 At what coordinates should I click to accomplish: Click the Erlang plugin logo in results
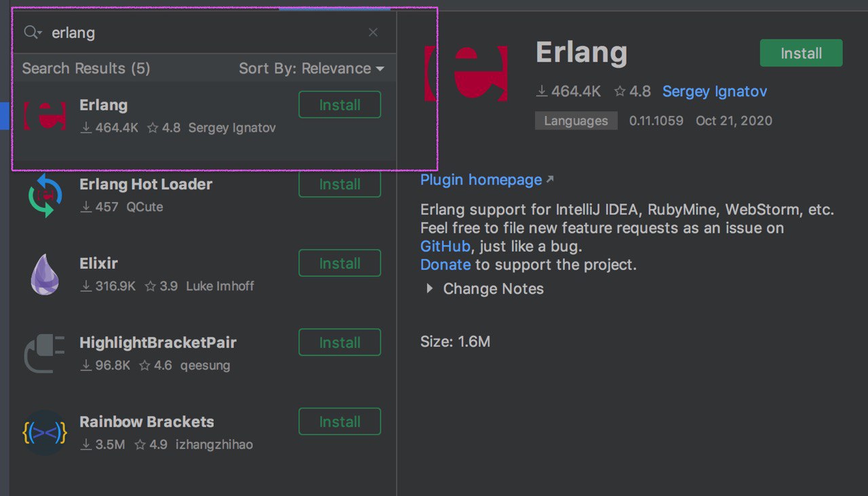[x=45, y=116]
